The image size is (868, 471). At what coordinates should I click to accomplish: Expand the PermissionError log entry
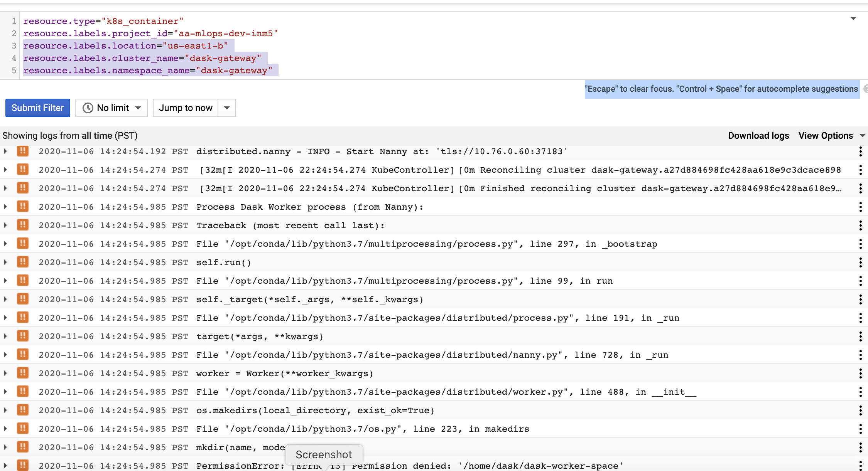point(5,466)
